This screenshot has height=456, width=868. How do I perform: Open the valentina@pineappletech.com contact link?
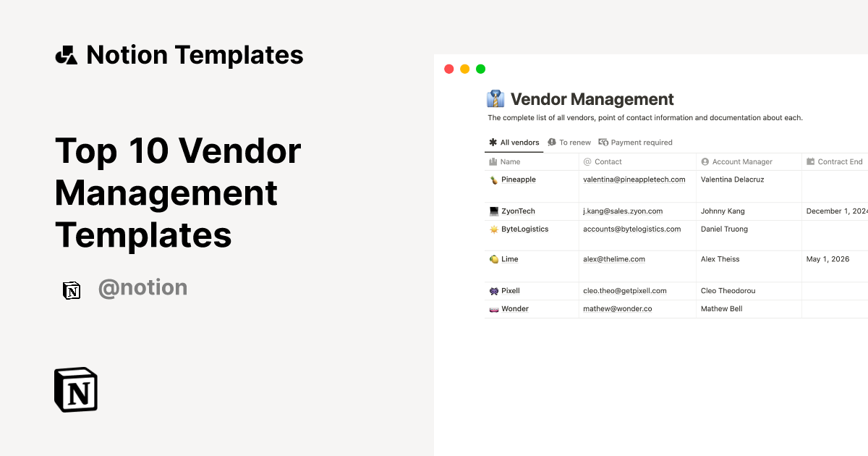coord(634,180)
